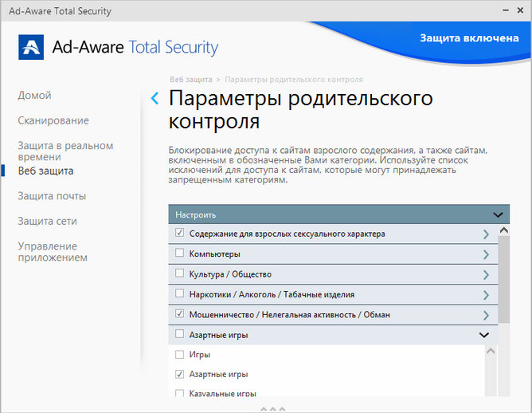Expand Мошенничество / Нелегальная активность row arrow
The image size is (532, 413).
point(486,315)
